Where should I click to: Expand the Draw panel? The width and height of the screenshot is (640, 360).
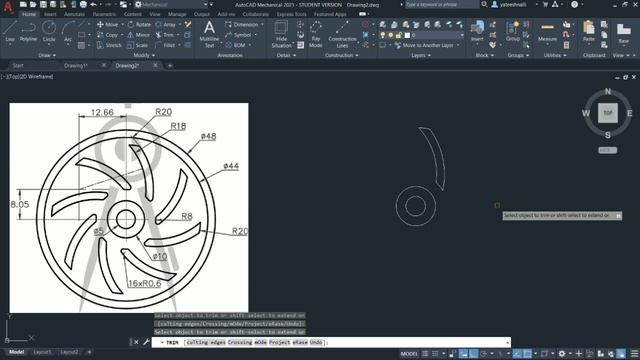click(47, 55)
